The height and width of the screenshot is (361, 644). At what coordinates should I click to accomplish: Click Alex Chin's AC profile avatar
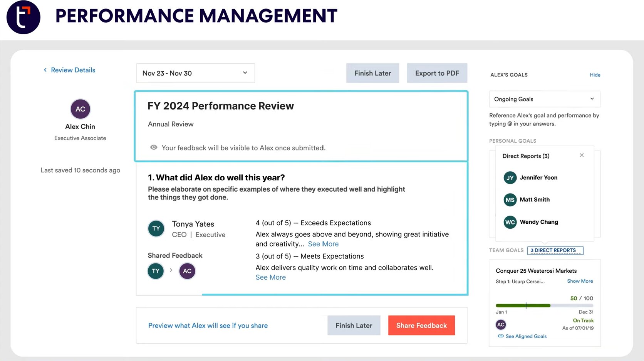[x=80, y=109]
